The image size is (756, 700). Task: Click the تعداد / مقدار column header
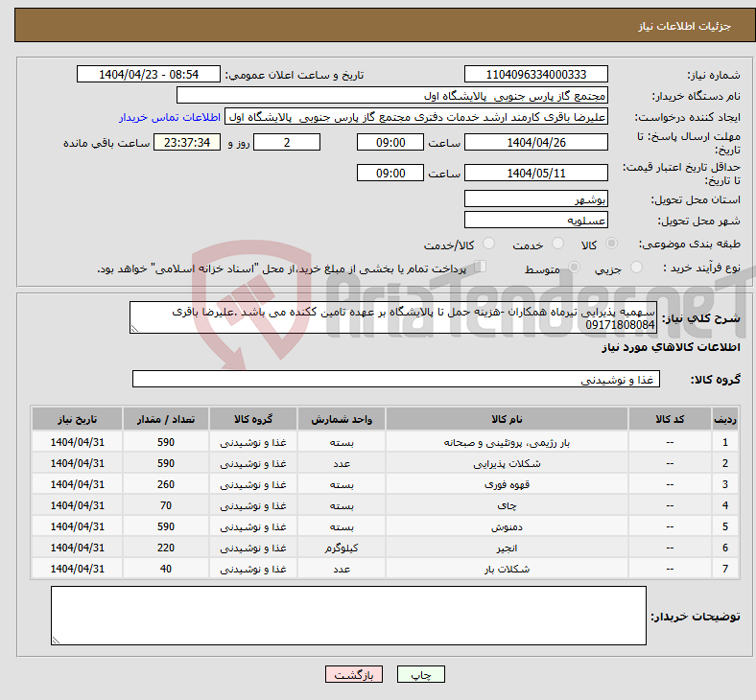(x=166, y=419)
